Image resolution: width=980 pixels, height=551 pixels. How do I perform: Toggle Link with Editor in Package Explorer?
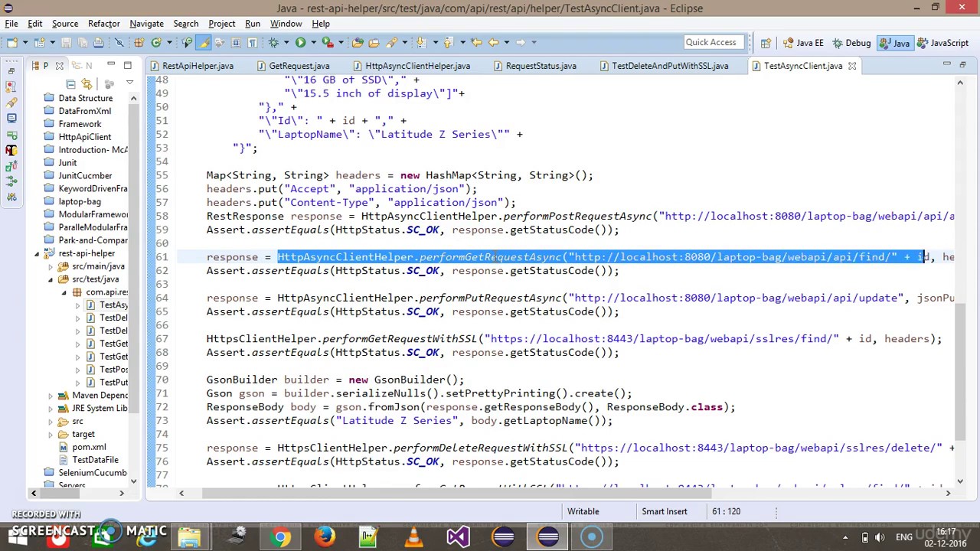click(87, 83)
